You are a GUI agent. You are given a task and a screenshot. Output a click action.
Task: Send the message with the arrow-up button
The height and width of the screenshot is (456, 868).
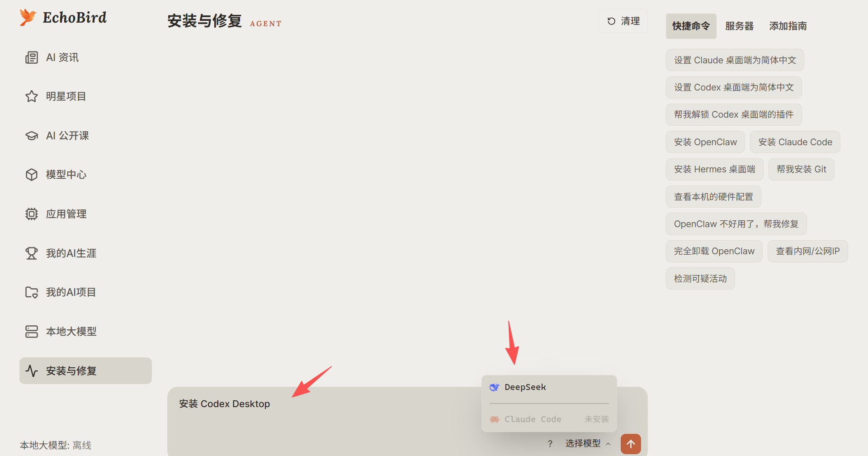631,444
